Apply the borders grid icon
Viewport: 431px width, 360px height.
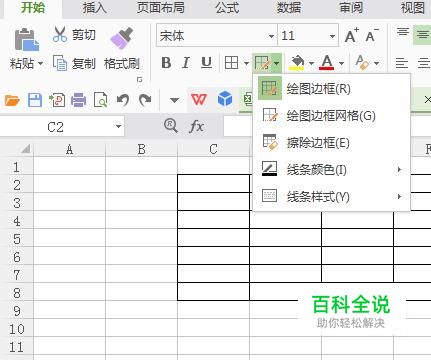coord(231,63)
